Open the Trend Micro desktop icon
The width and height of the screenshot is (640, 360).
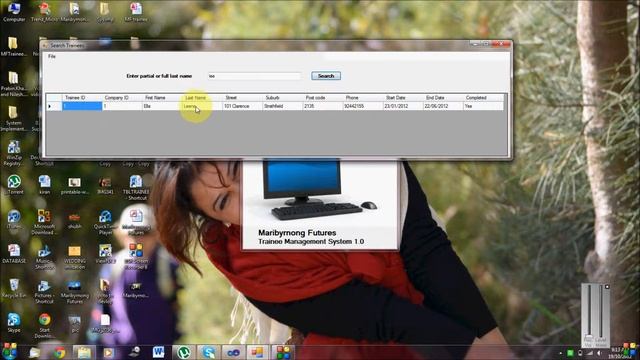click(44, 12)
